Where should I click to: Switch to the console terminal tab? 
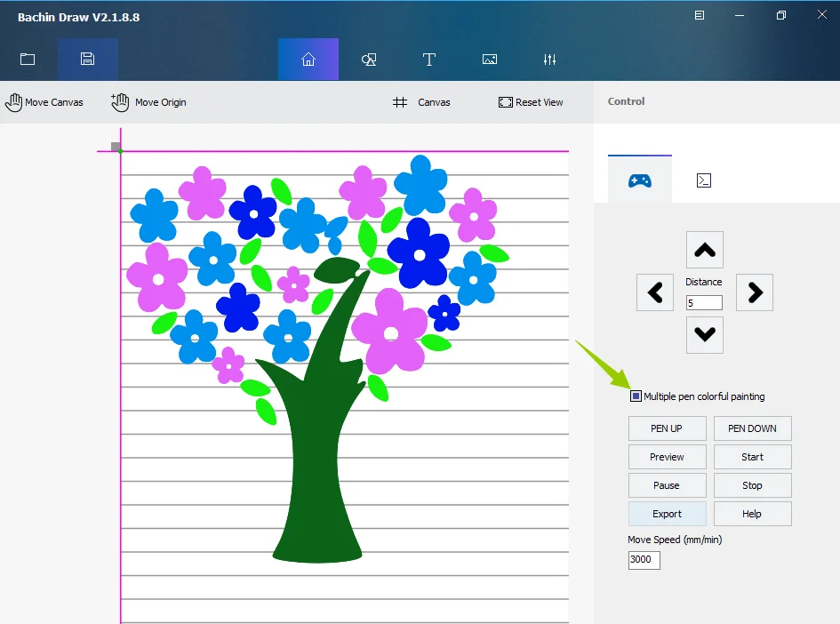[x=703, y=180]
